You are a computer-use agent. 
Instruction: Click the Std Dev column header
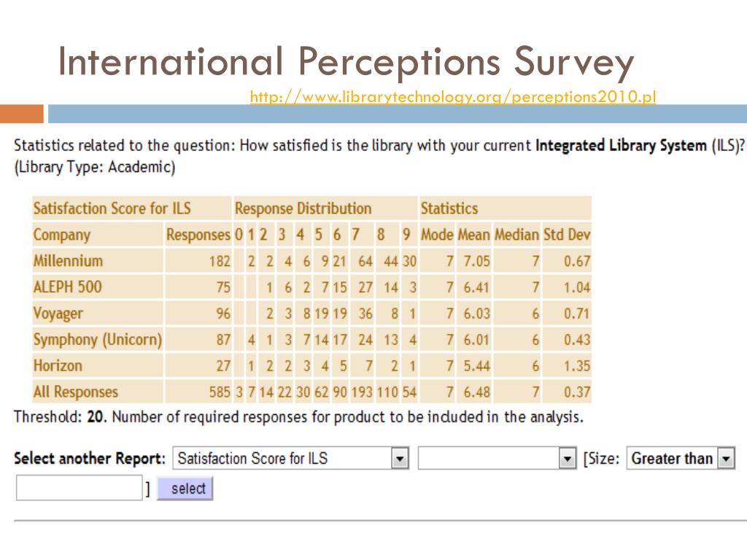coord(566,235)
